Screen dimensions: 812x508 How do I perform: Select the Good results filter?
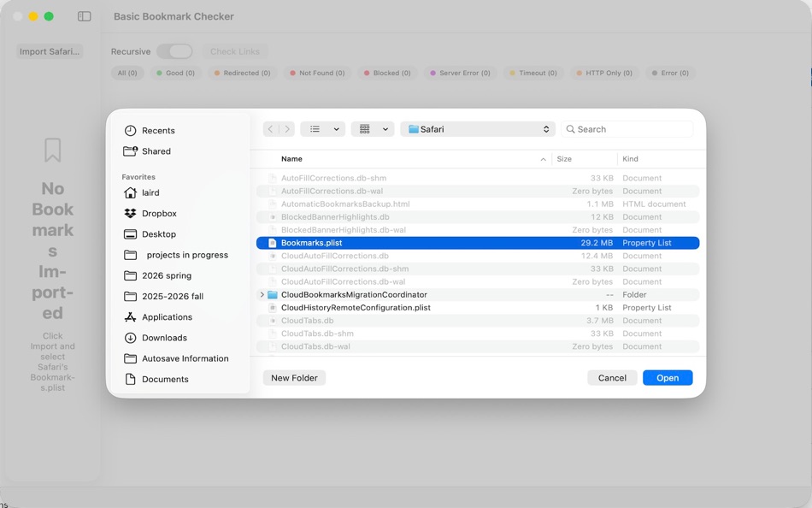pyautogui.click(x=174, y=73)
